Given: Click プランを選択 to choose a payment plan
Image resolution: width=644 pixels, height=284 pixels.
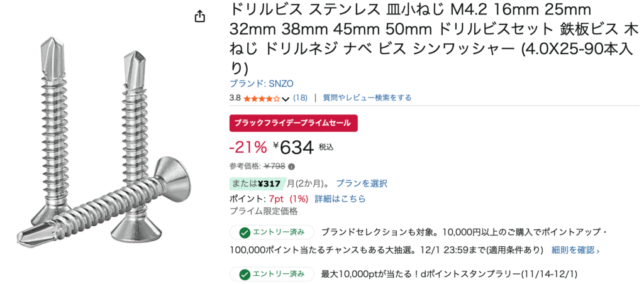Looking at the screenshot, I should point(362,183).
